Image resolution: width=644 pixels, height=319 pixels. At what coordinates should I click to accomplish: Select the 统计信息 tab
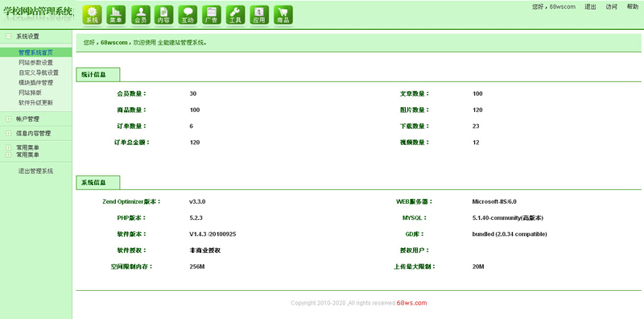(x=97, y=75)
